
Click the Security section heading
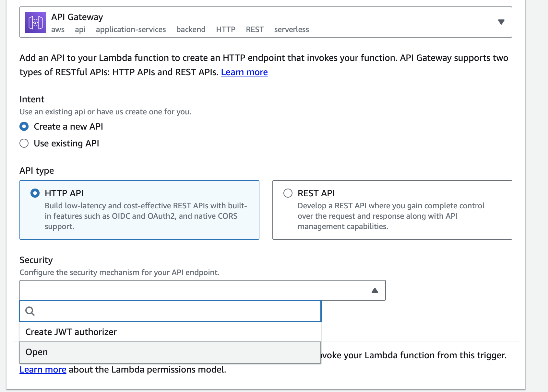pos(36,260)
